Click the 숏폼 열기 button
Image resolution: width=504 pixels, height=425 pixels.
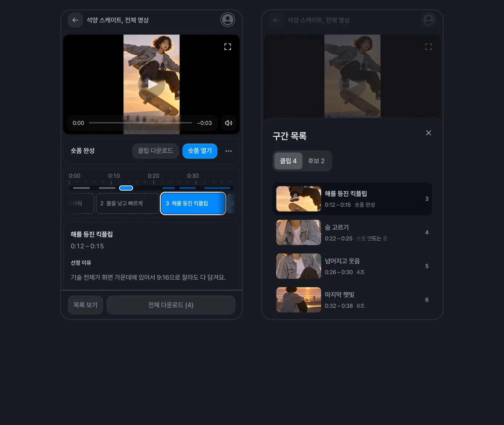click(200, 151)
